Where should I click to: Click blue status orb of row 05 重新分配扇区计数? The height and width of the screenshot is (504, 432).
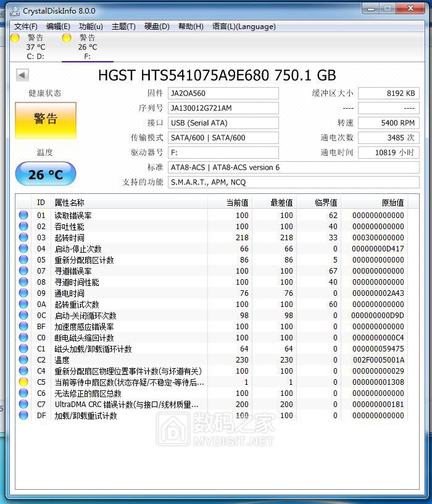tap(23, 259)
